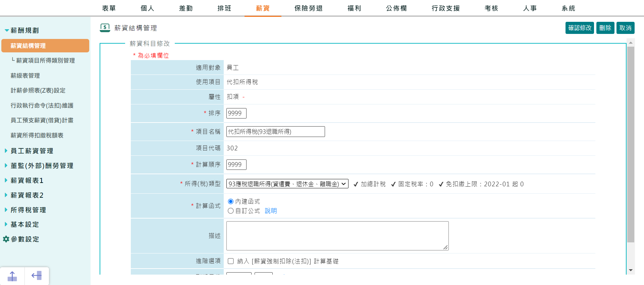Click the 免扣繳上限 text

tap(485, 184)
